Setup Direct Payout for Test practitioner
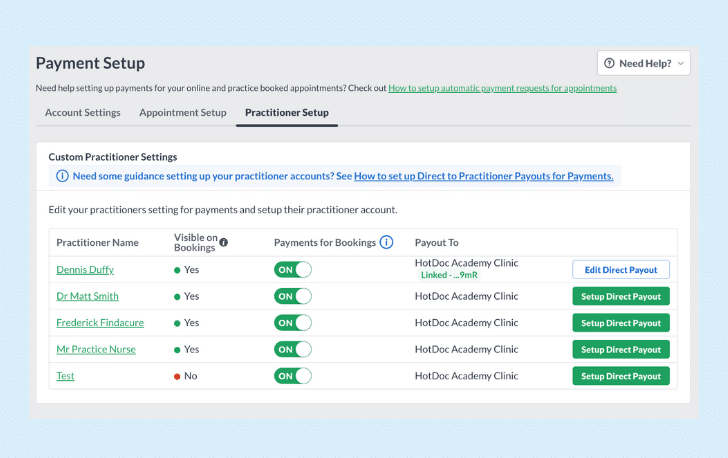Image resolution: width=728 pixels, height=458 pixels. (x=621, y=376)
